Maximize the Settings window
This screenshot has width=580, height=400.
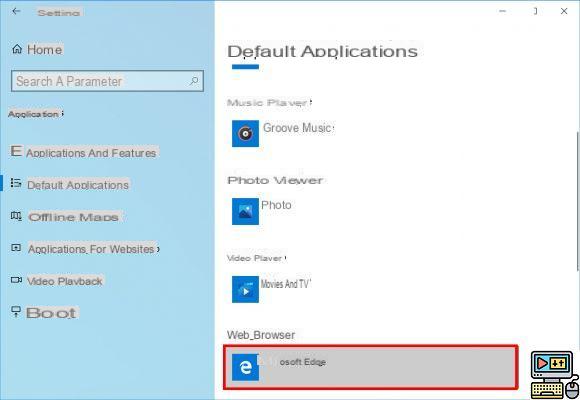click(535, 11)
